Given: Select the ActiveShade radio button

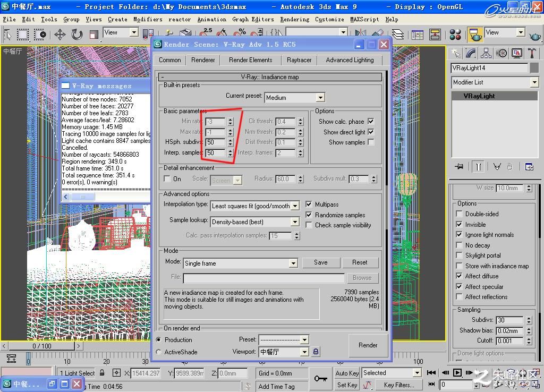Looking at the screenshot, I should (x=158, y=352).
